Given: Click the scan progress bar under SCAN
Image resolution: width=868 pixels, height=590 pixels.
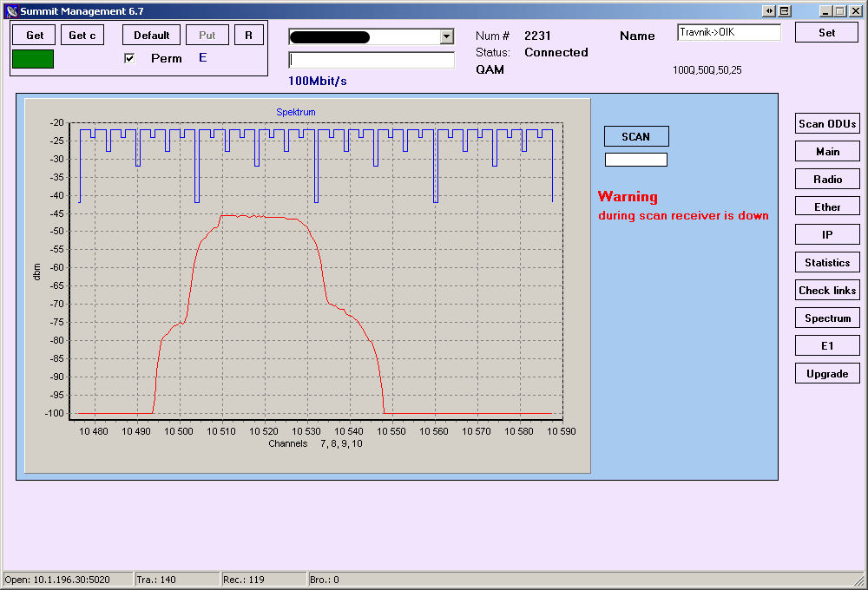Looking at the screenshot, I should (x=636, y=160).
